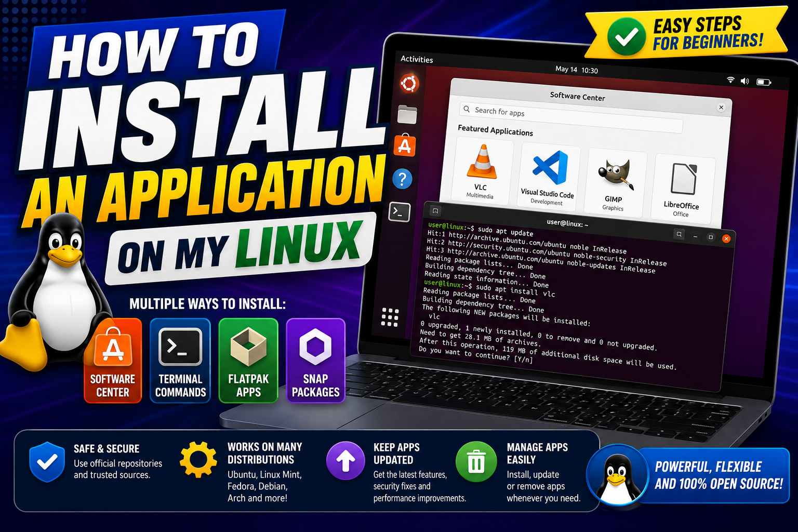Image resolution: width=798 pixels, height=532 pixels.
Task: Click 'Multiple Ways to Install:' heading
Action: tap(207, 304)
